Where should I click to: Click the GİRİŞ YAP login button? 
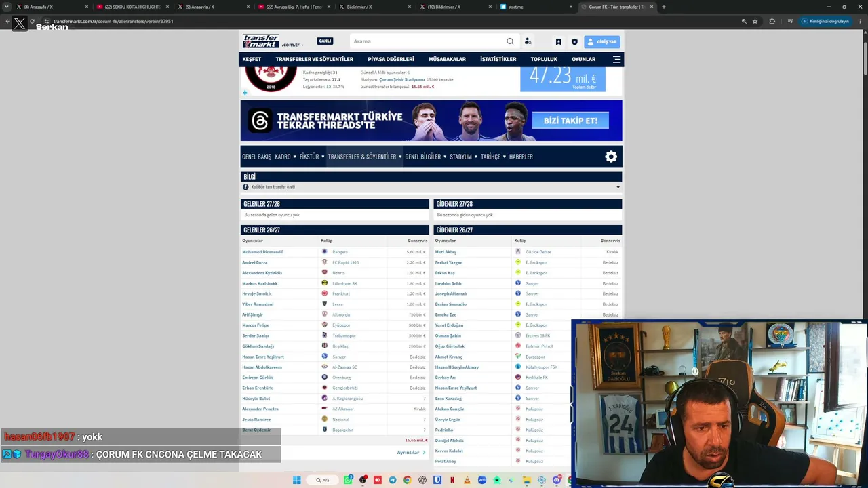point(602,42)
